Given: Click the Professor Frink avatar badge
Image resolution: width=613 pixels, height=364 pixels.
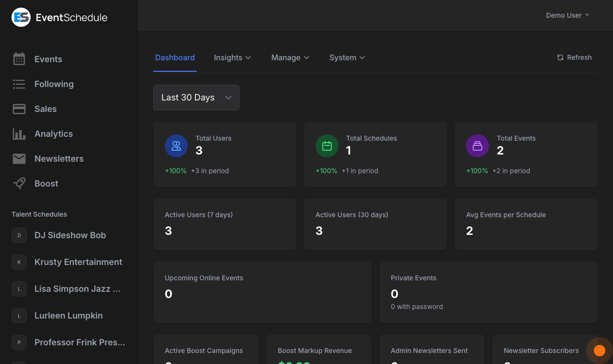Looking at the screenshot, I should pyautogui.click(x=19, y=342).
